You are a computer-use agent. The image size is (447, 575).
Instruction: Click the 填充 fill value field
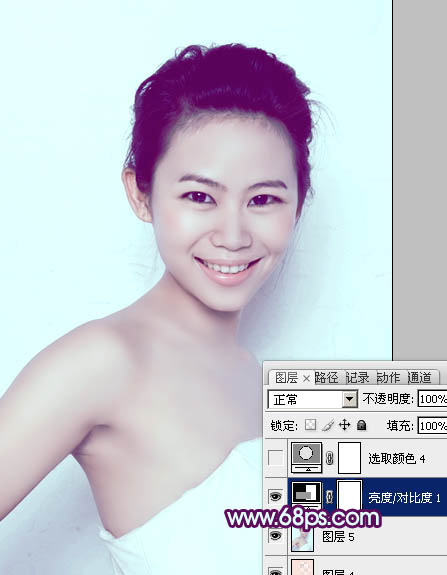click(x=432, y=426)
